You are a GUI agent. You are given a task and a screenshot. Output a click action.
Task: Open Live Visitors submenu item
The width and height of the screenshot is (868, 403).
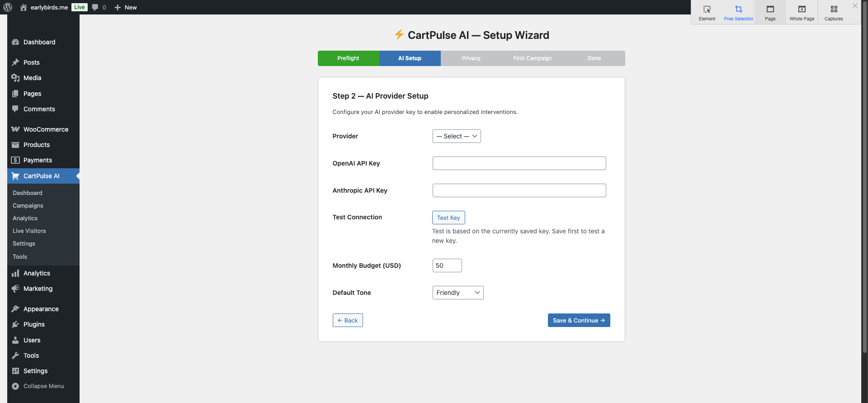tap(29, 231)
